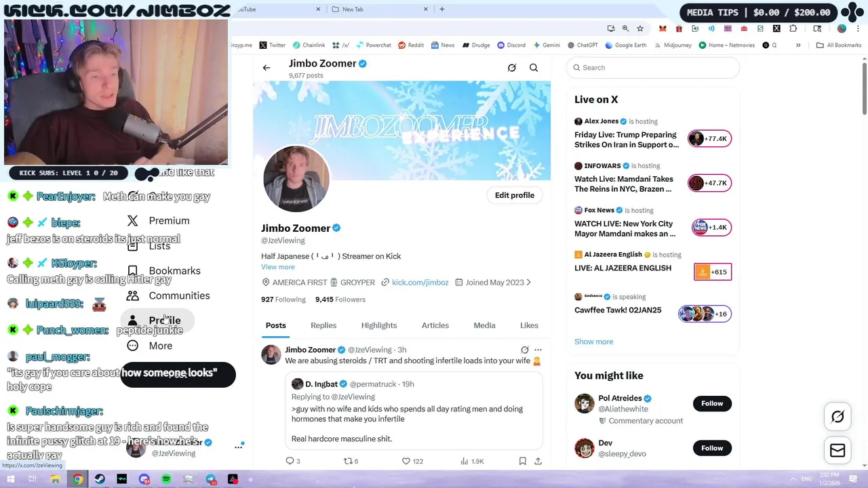Click Show more under Live on X
Screen dimensions: 868x488
(593, 342)
